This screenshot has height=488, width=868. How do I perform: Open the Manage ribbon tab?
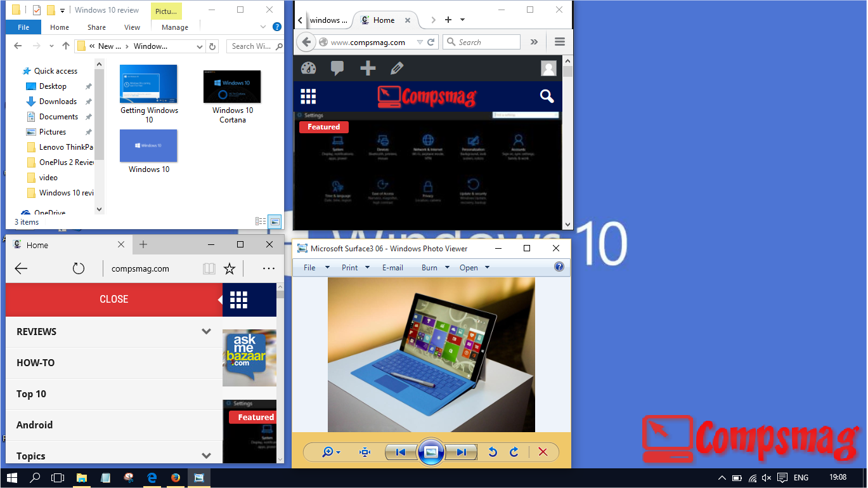[175, 27]
